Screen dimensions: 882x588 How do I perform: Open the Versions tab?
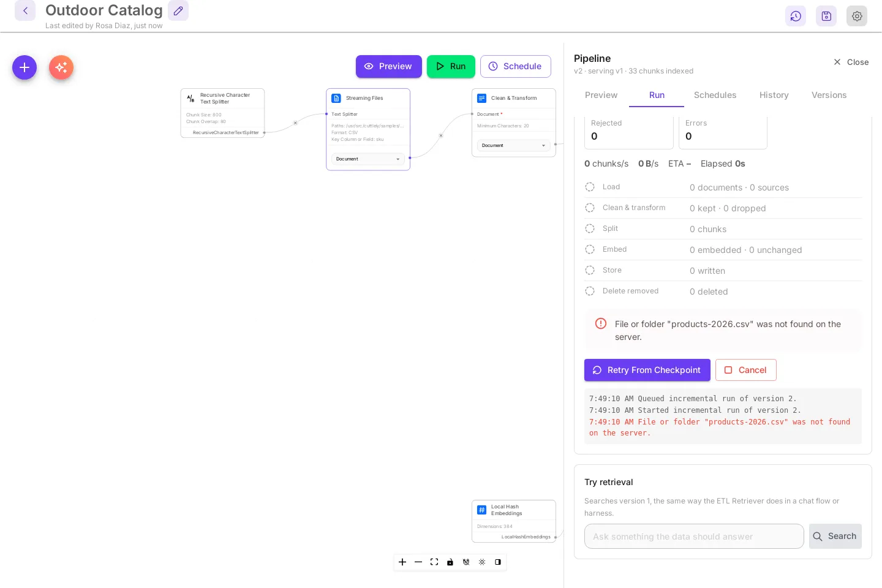point(829,95)
